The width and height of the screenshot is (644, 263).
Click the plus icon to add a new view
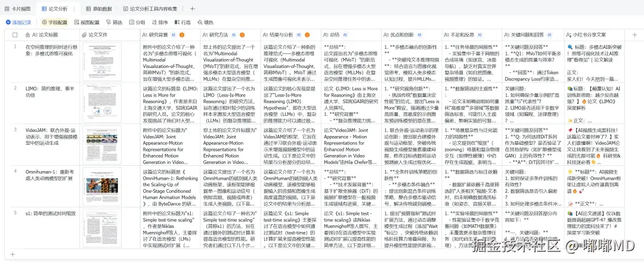tap(193, 8)
